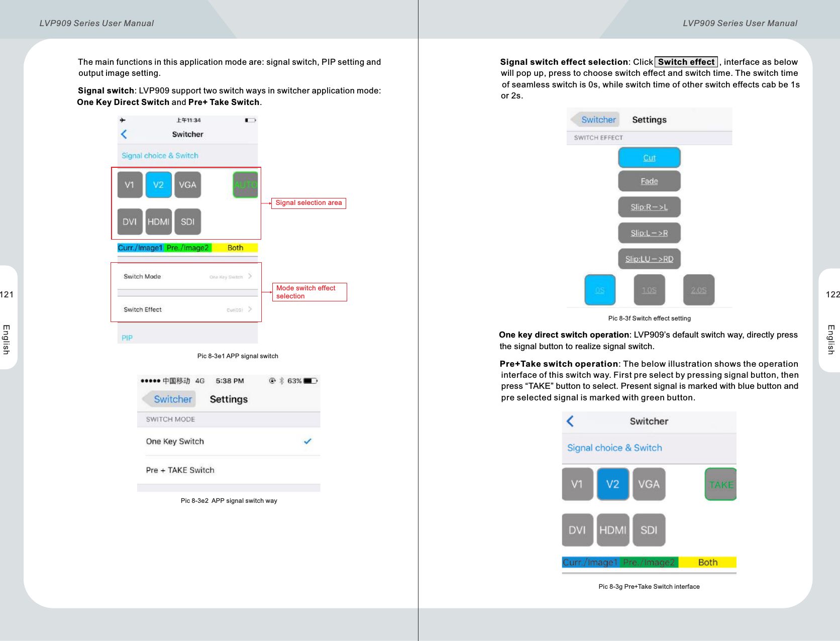Select Curr./Image1 blue segment in Pic 8-3e1
This screenshot has height=641, width=840.
141,248
